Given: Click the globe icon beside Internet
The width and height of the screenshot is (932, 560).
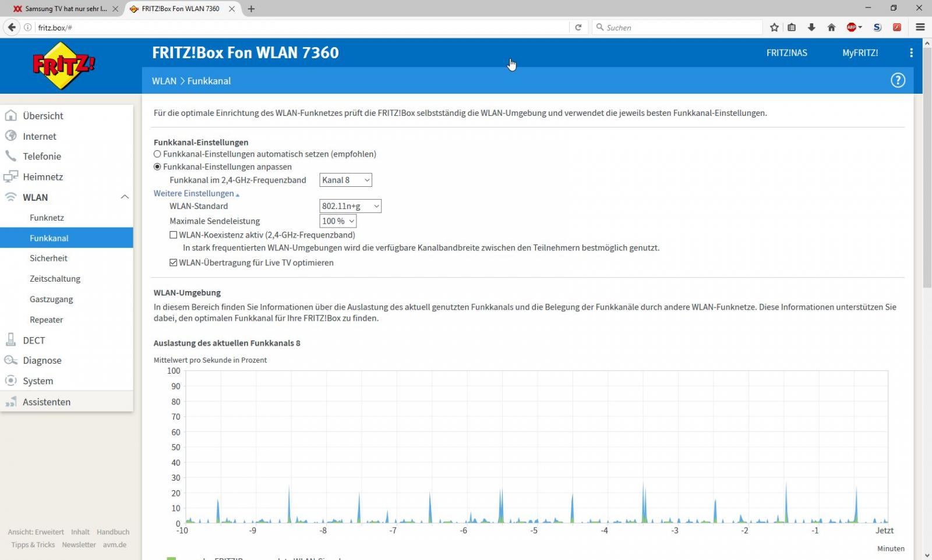Looking at the screenshot, I should pos(10,136).
